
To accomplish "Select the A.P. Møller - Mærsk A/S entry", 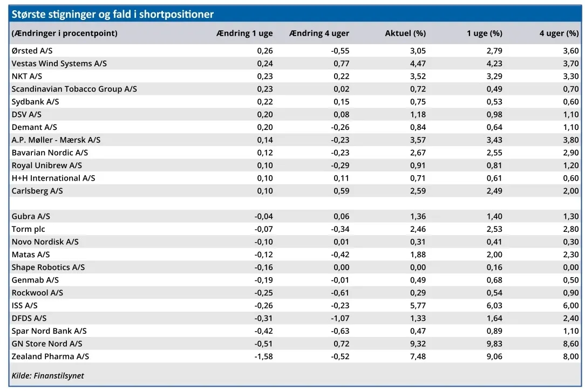I will [x=56, y=140].
